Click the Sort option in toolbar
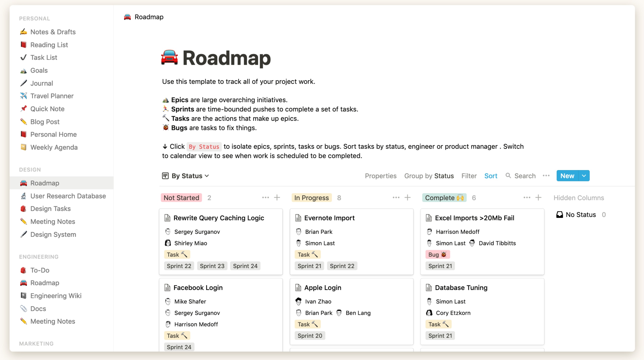This screenshot has height=360, width=644. (490, 175)
